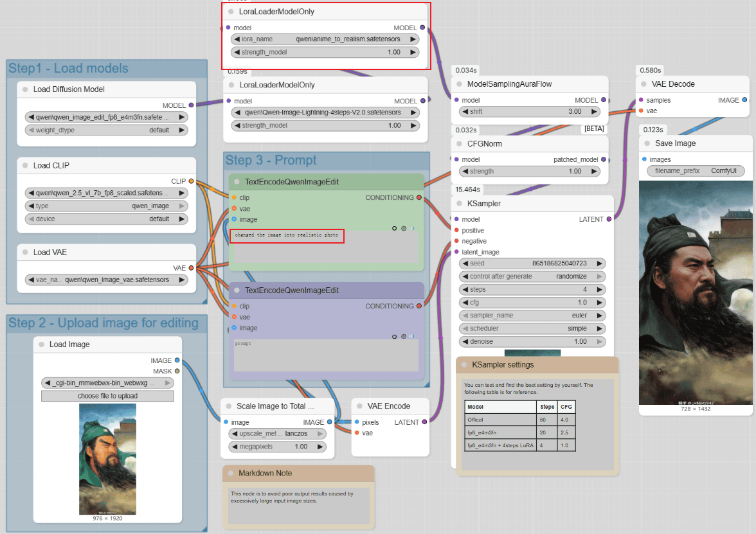This screenshot has height=534, width=756.
Task: Select the Step1 - Load models group title
Action: pyautogui.click(x=68, y=69)
